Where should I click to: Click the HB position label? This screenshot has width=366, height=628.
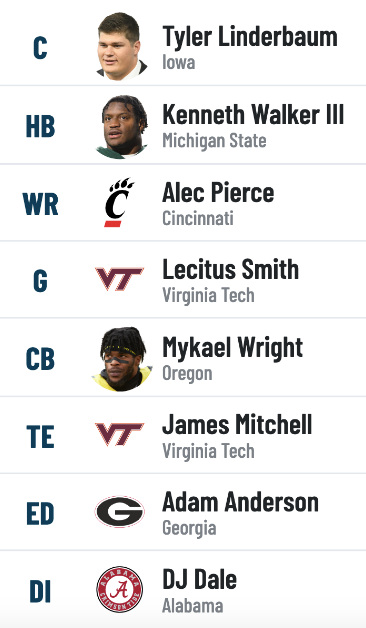click(x=40, y=127)
